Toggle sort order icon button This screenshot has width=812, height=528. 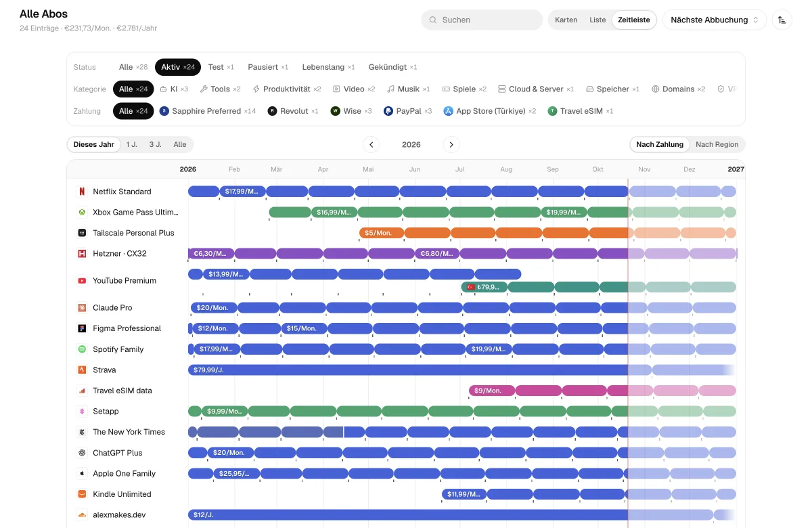pos(782,20)
